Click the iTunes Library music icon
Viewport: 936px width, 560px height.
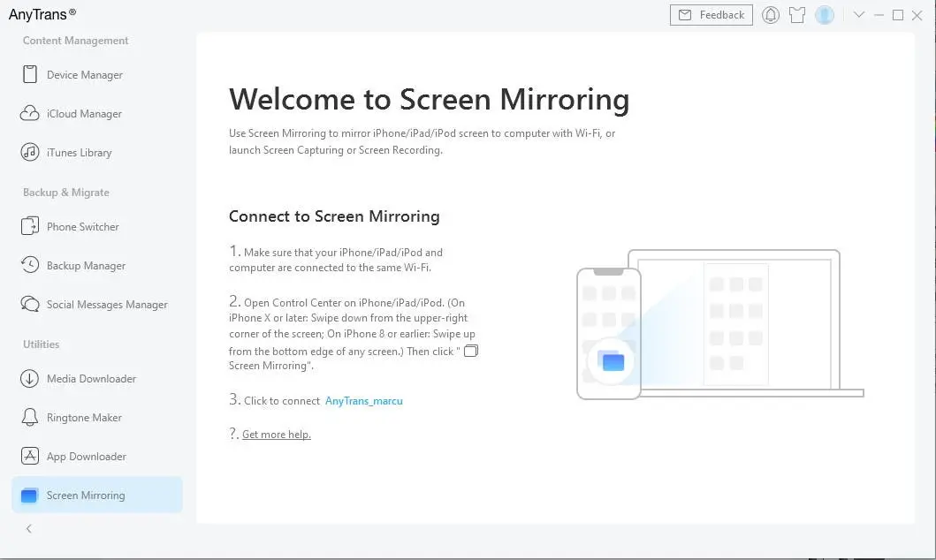[x=30, y=152]
